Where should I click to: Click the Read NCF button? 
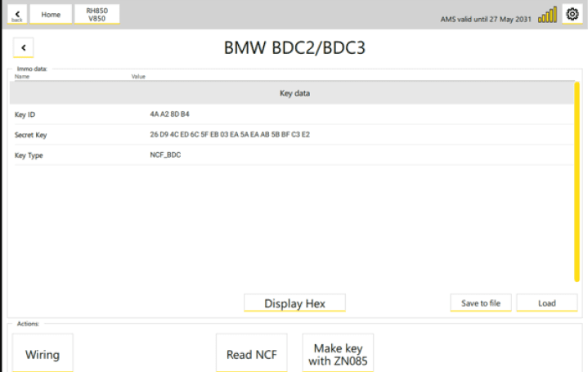pyautogui.click(x=252, y=353)
